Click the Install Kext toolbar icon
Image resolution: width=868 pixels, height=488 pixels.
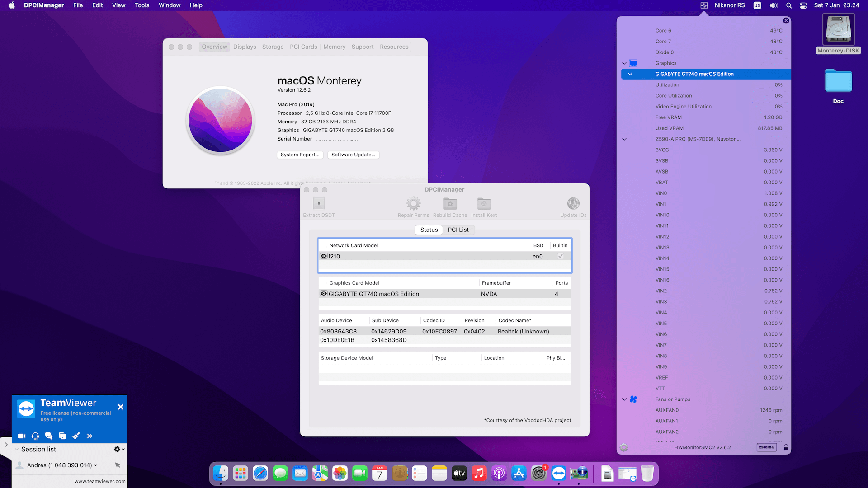click(484, 204)
